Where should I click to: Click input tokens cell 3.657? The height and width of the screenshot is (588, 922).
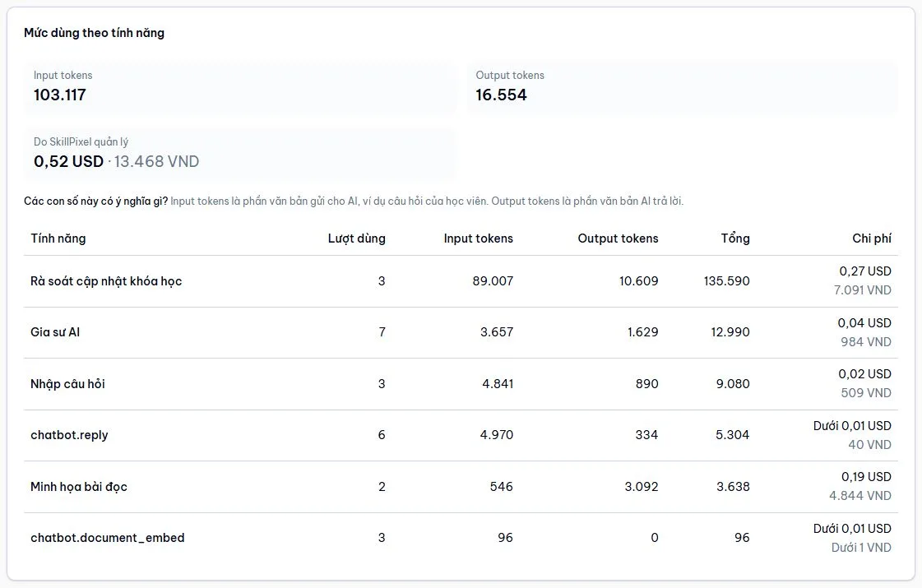tap(497, 332)
